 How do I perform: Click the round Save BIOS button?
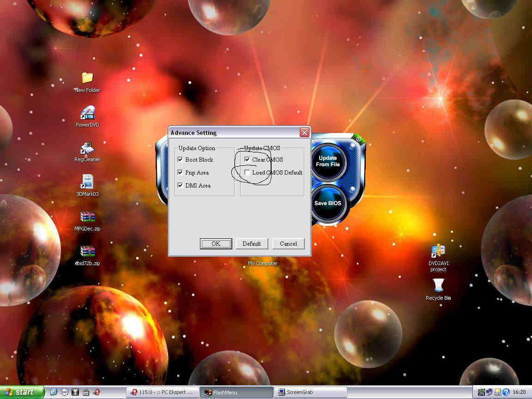click(328, 203)
